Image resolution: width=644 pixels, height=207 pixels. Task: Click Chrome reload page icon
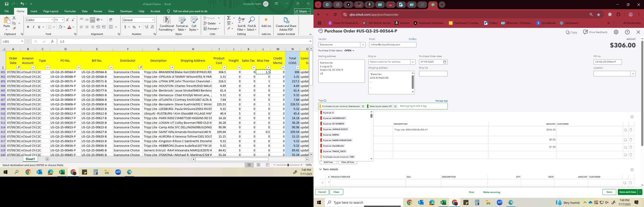click(x=335, y=14)
